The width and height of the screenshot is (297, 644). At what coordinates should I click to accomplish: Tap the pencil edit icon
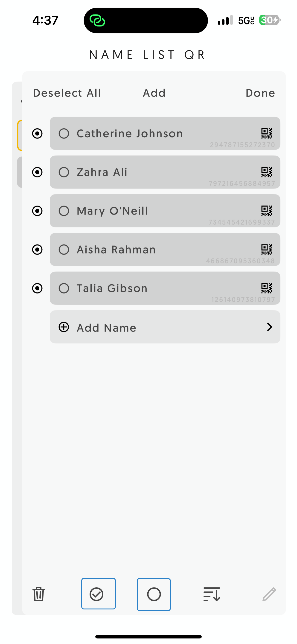tap(269, 594)
